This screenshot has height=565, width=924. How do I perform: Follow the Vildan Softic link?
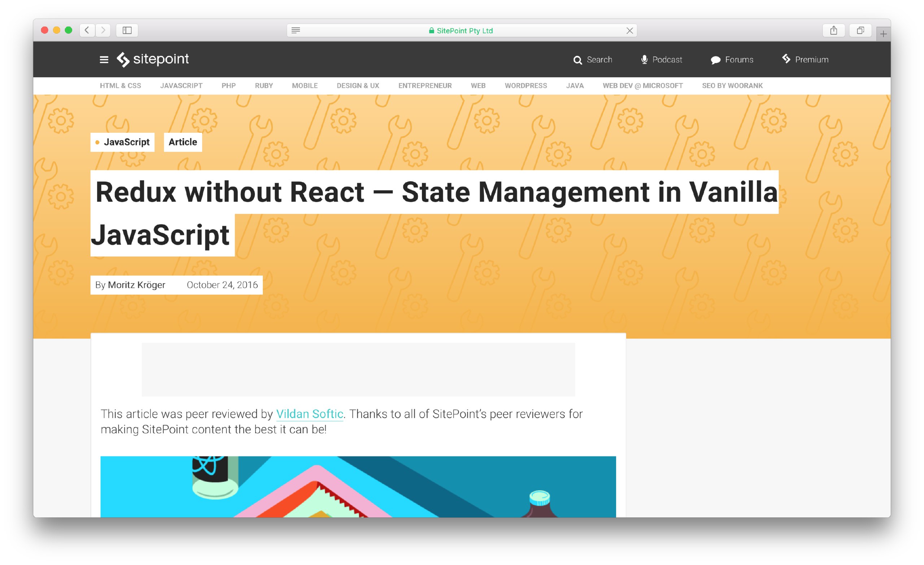point(309,414)
